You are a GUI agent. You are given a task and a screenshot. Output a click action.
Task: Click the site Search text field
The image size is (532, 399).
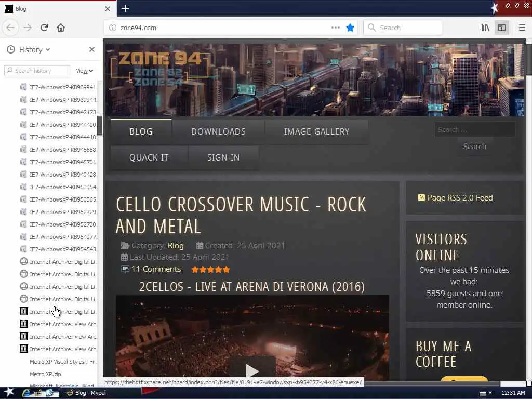click(x=475, y=129)
